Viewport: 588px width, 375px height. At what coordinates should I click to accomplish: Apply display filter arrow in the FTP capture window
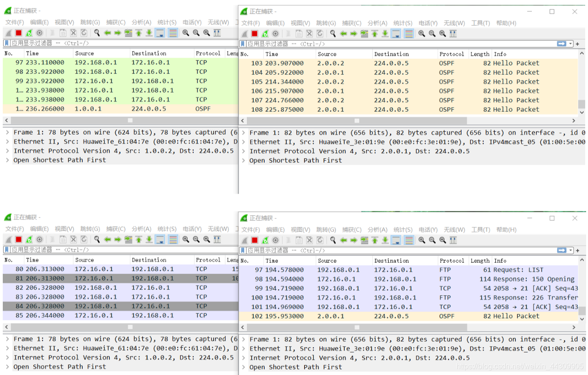[561, 250]
